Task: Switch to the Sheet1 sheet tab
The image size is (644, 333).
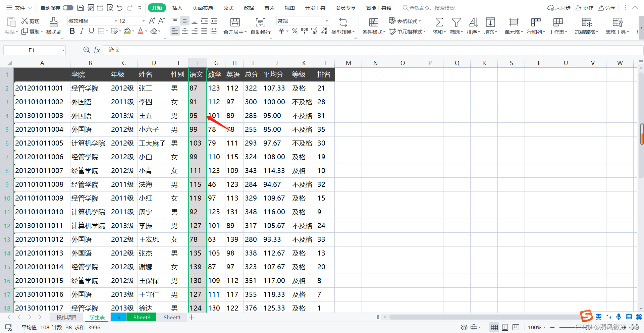Action: (x=172, y=317)
